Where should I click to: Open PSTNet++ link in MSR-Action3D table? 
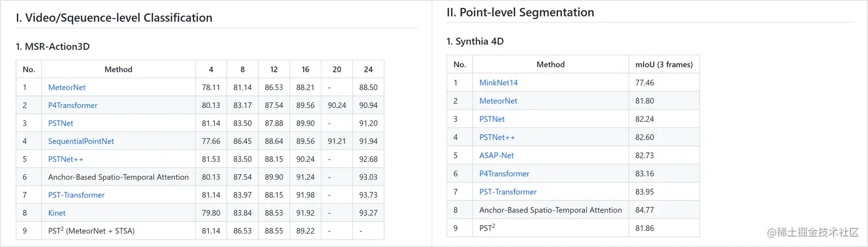(66, 159)
